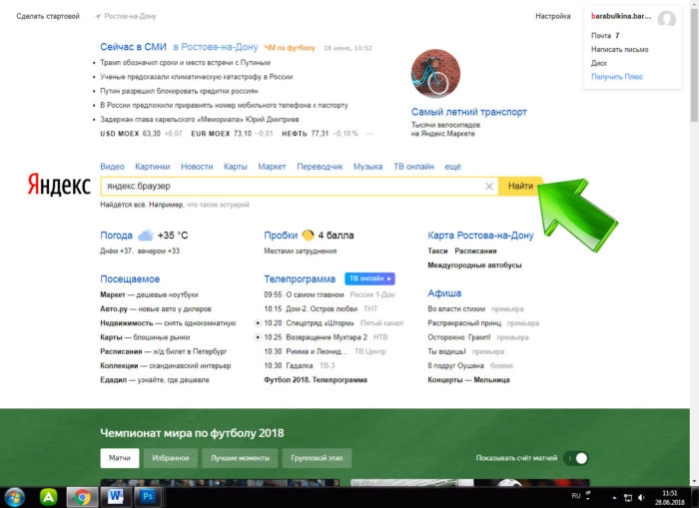Expand the ещё services menu
699x508 pixels.
click(452, 167)
